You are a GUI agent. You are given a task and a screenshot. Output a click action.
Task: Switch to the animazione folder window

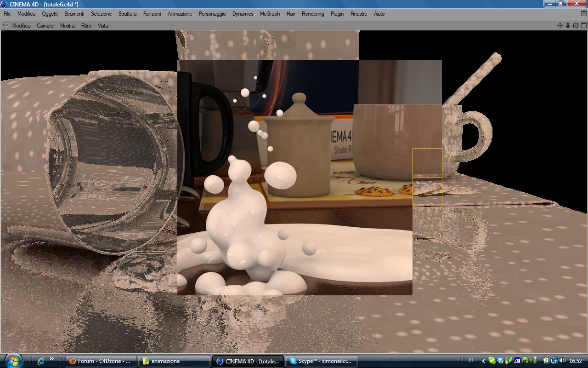tap(174, 361)
